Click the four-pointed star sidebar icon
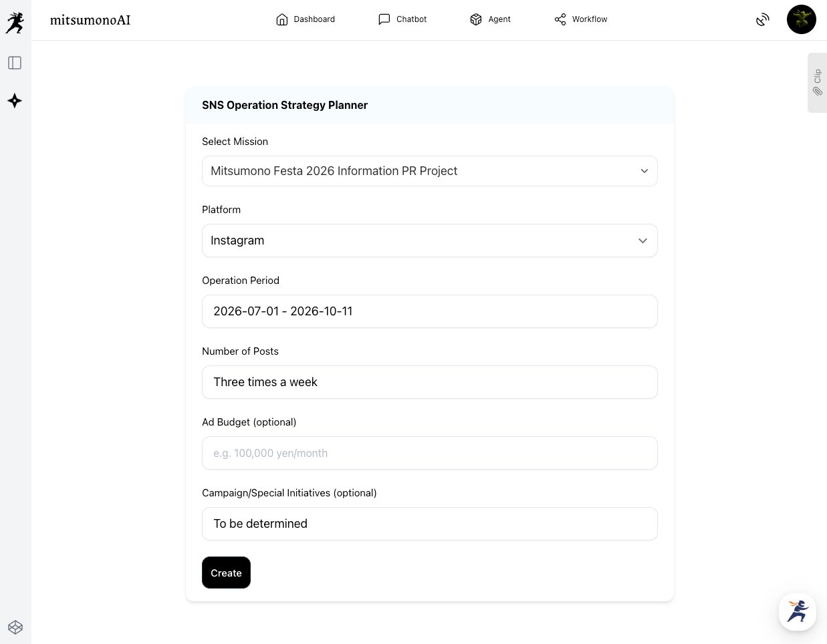The image size is (827, 644). point(15,101)
